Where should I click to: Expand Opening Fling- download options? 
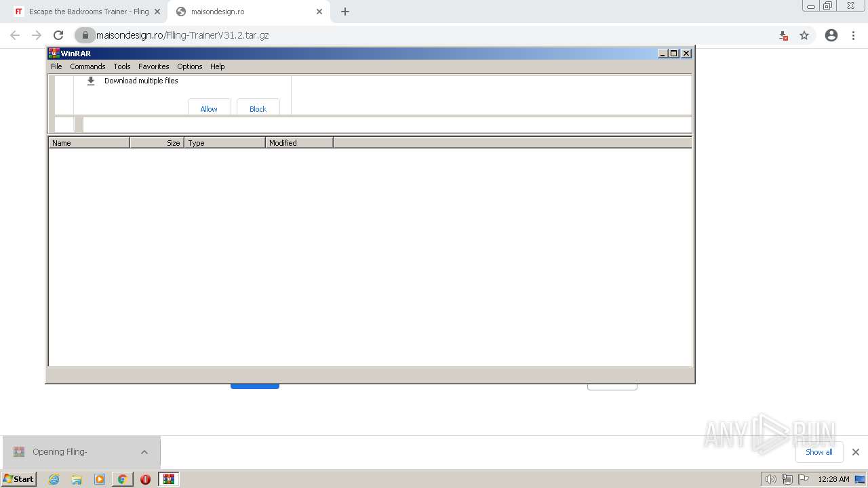144,452
